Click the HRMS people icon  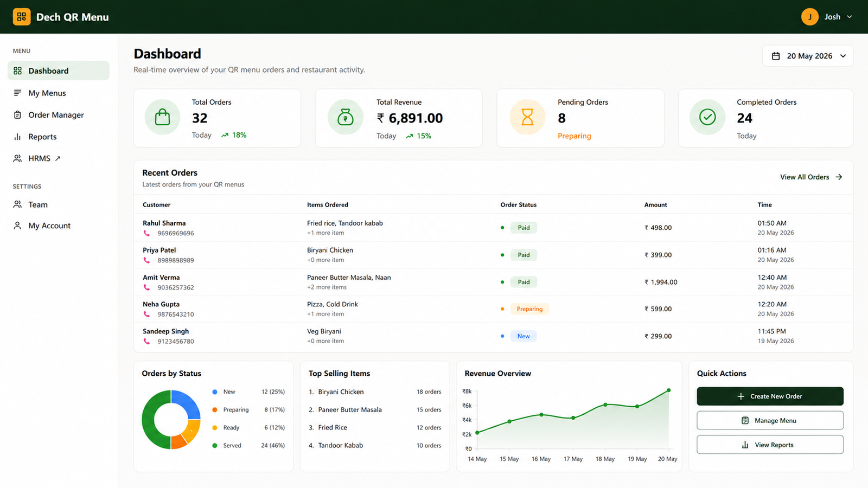(x=17, y=158)
